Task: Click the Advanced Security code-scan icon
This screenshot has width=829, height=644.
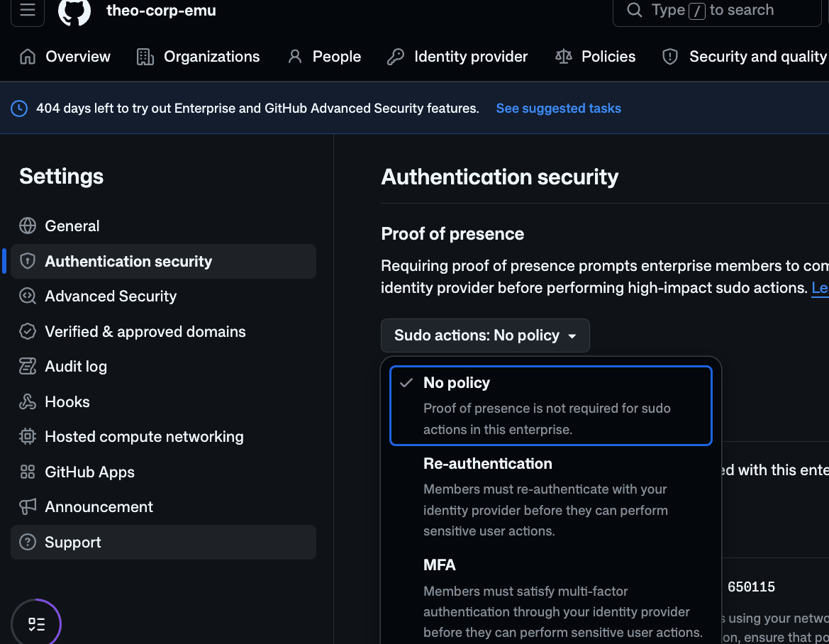Action: tap(28, 296)
